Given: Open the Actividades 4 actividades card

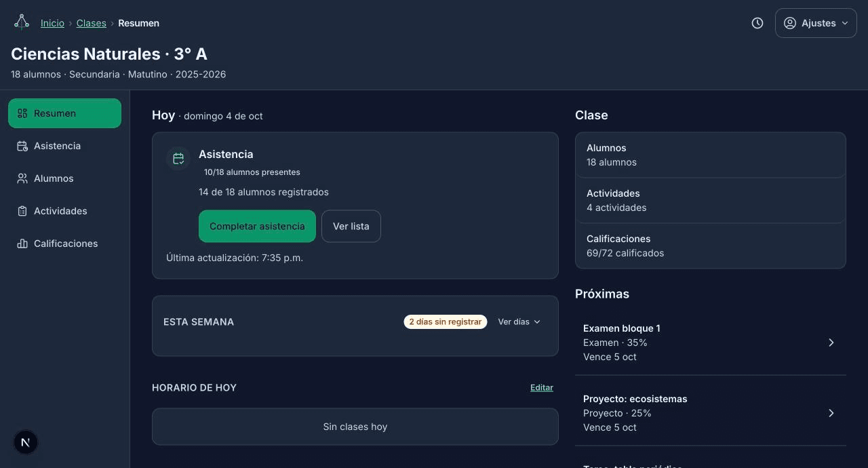Looking at the screenshot, I should tap(711, 200).
